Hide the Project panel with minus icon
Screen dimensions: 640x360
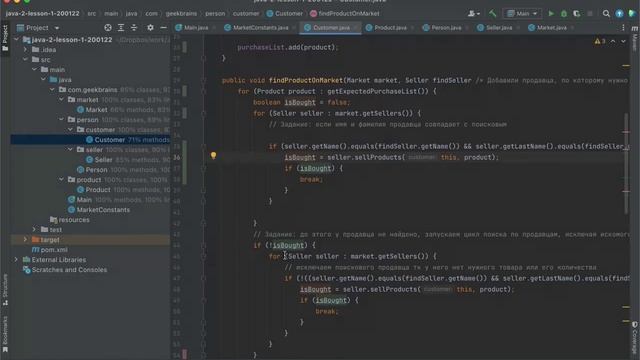(163, 27)
